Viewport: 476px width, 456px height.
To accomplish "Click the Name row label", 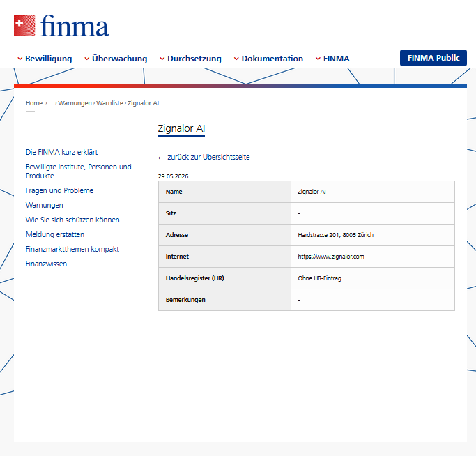I will click(x=174, y=192).
